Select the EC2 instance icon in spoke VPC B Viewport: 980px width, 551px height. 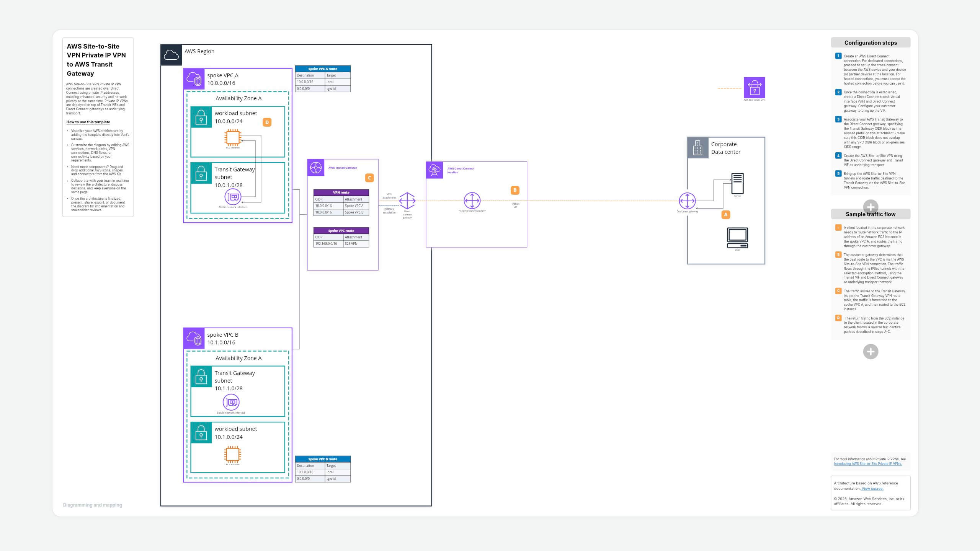(x=232, y=455)
